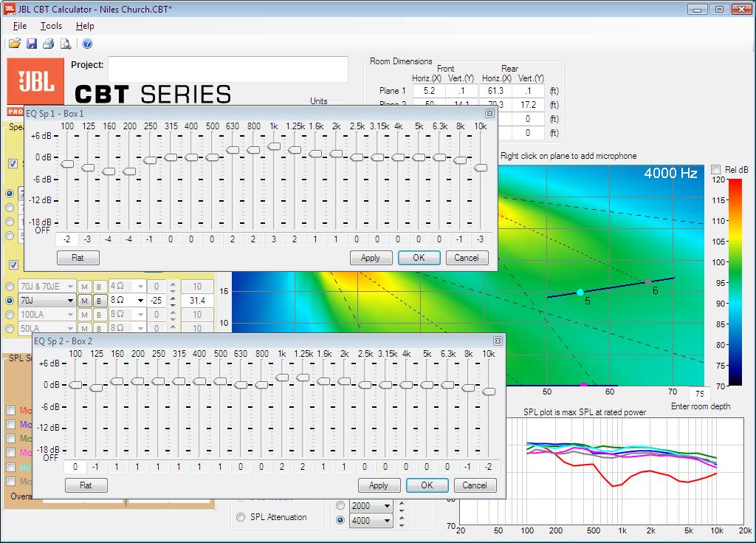Screen dimensions: 756x543
Task: Click Flat in EQ Sp 1 dialog
Action: point(78,258)
